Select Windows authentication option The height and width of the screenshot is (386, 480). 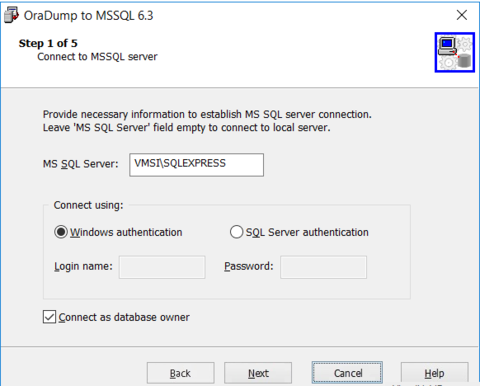point(61,232)
